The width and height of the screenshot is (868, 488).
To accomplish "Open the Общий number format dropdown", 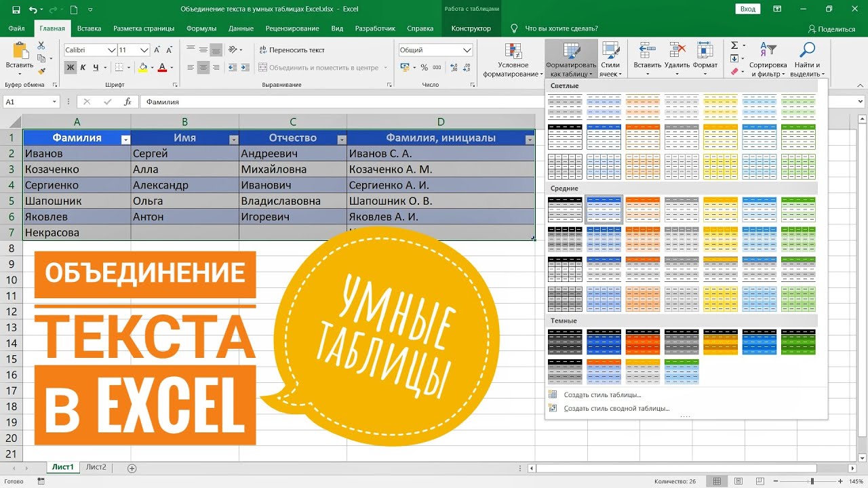I will click(467, 50).
